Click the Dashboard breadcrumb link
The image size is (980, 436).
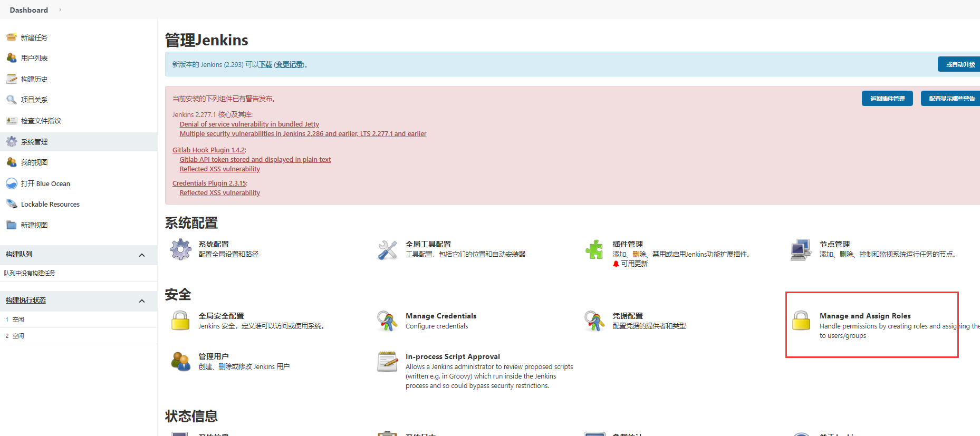[28, 10]
